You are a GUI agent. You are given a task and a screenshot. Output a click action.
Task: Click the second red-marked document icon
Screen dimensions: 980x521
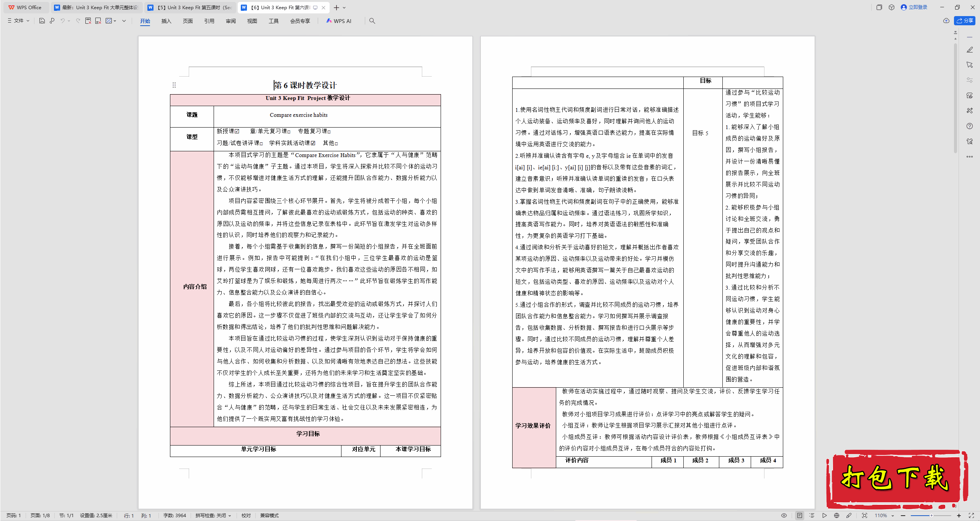coord(98,21)
